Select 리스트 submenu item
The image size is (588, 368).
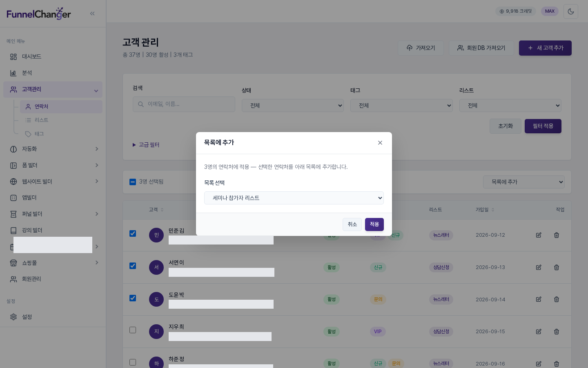click(61, 120)
